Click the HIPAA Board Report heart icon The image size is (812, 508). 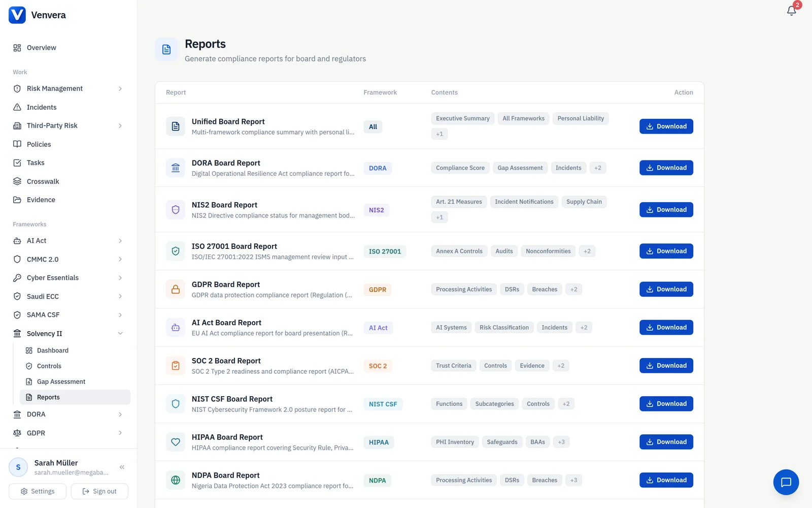pos(176,442)
